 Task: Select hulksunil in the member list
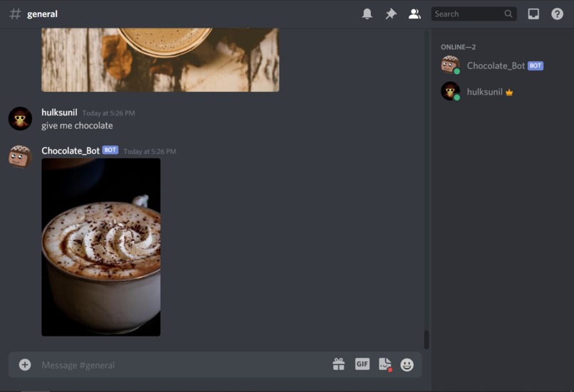(x=502, y=92)
